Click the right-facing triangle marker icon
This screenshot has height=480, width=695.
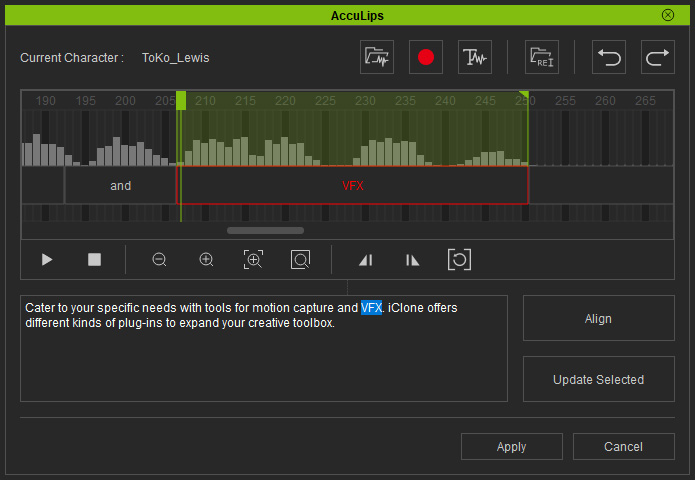[x=412, y=260]
